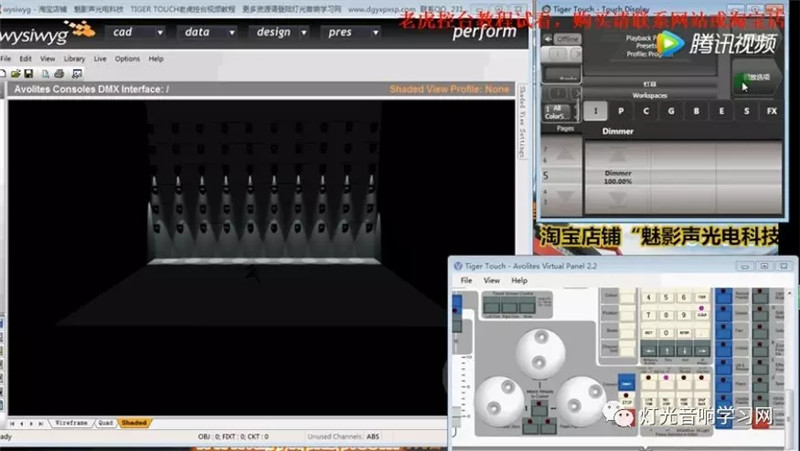Click the STOP button on Virtual Panel
The image size is (800, 451).
(x=627, y=399)
